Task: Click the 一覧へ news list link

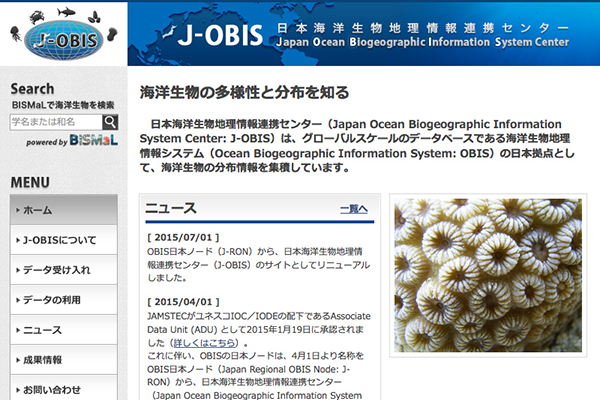Action: point(354,209)
